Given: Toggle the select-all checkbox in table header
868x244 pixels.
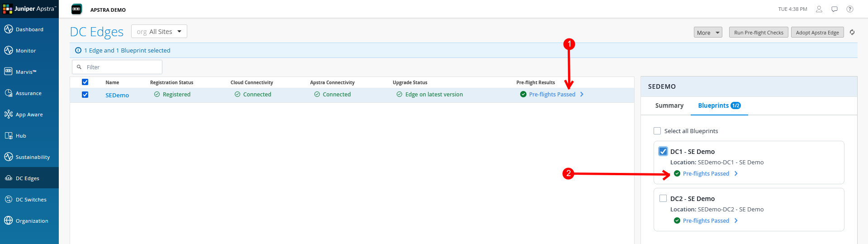Looking at the screenshot, I should 85,82.
